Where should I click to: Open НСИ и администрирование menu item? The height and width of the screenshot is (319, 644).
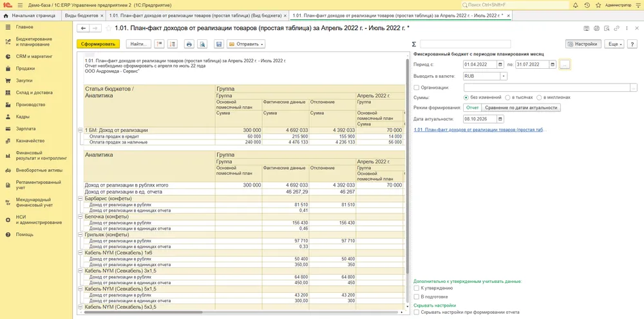click(39, 220)
